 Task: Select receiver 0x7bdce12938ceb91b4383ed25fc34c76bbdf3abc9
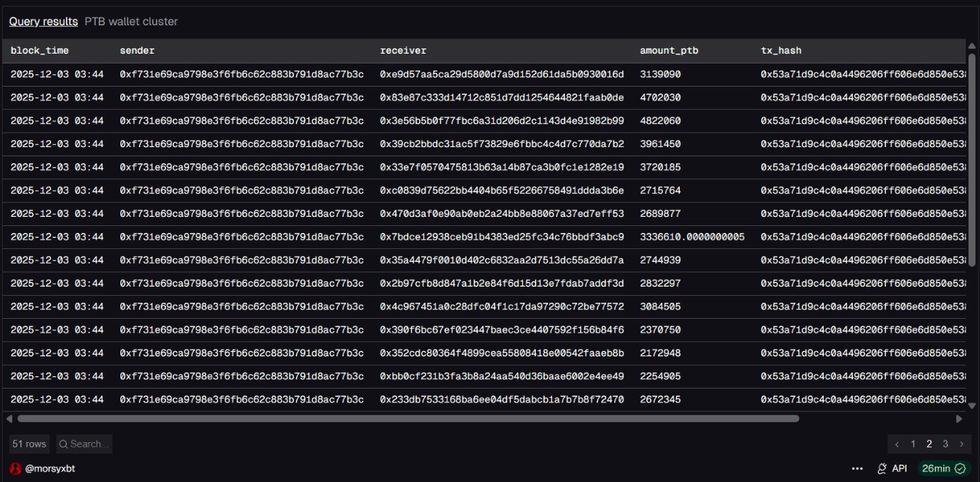pos(501,237)
